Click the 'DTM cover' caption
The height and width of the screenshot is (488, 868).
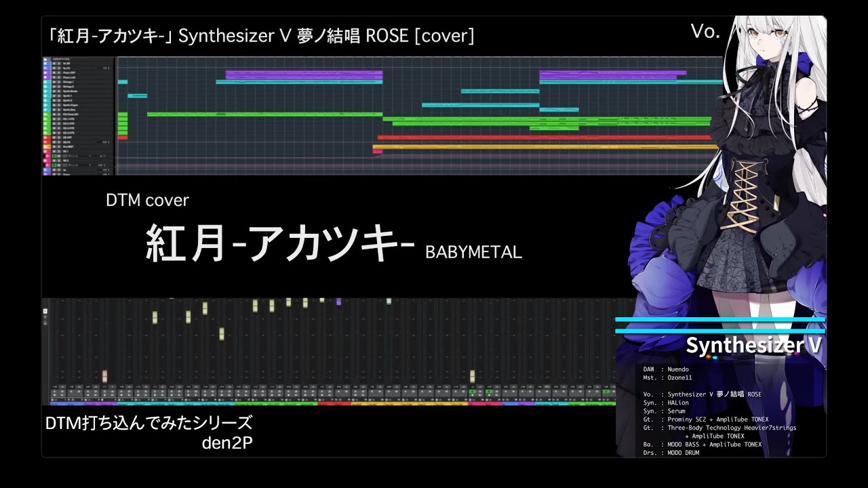click(x=147, y=200)
